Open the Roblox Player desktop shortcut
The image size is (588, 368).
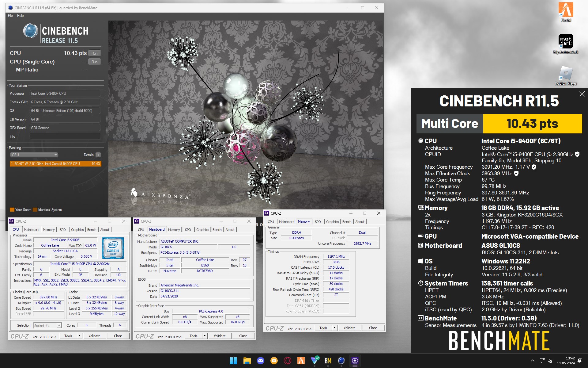(566, 75)
